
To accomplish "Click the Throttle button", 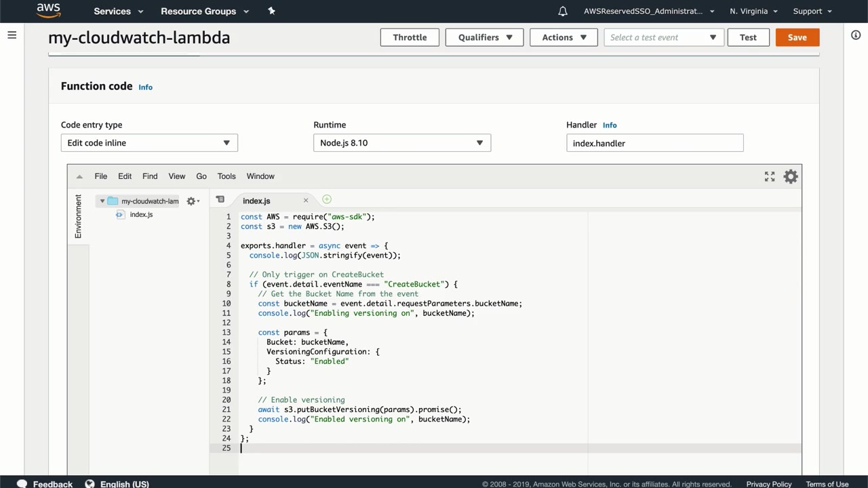I will [410, 37].
